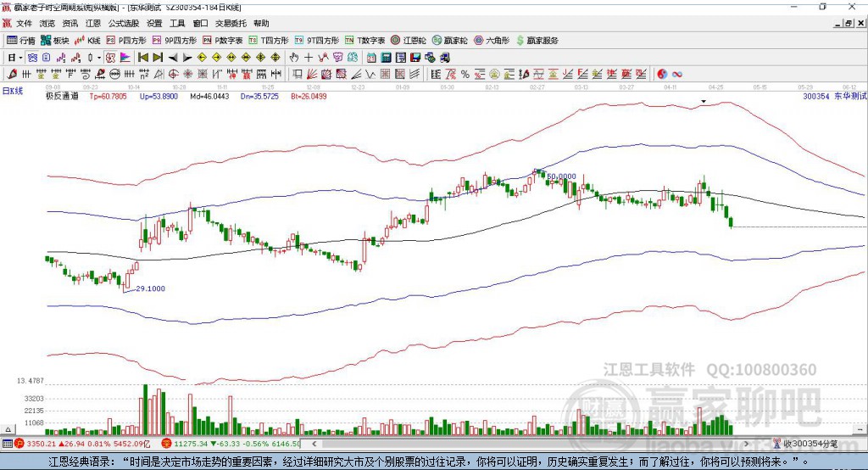Image resolution: width=868 pixels, height=470 pixels.
Task: Click the volume pane up-triangle button
Action: 8,429
